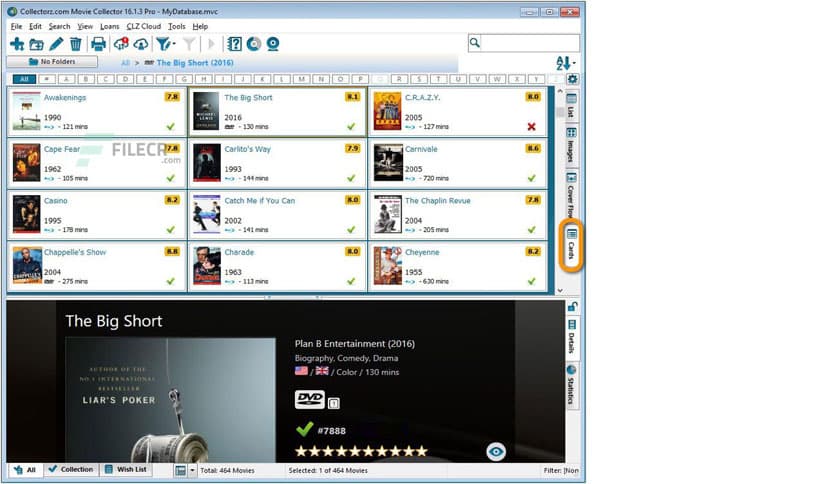This screenshot has height=484, width=836.
Task: Click the star rating row in details
Action: (x=361, y=451)
